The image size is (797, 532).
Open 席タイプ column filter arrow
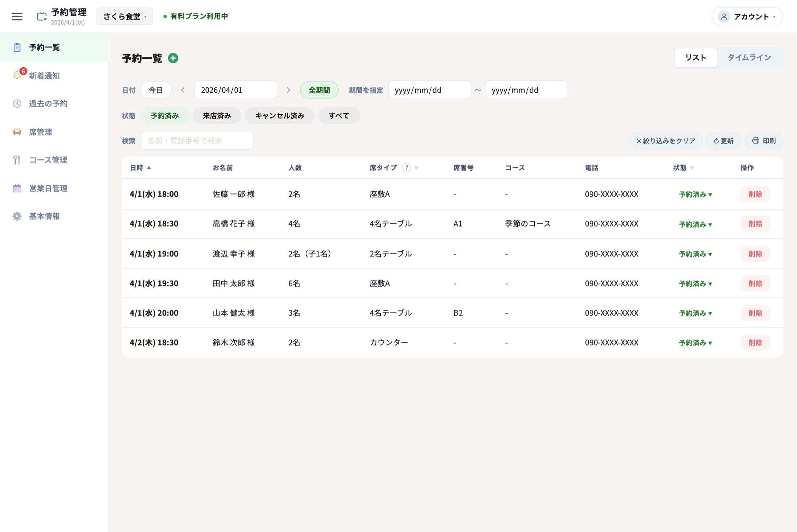(417, 168)
